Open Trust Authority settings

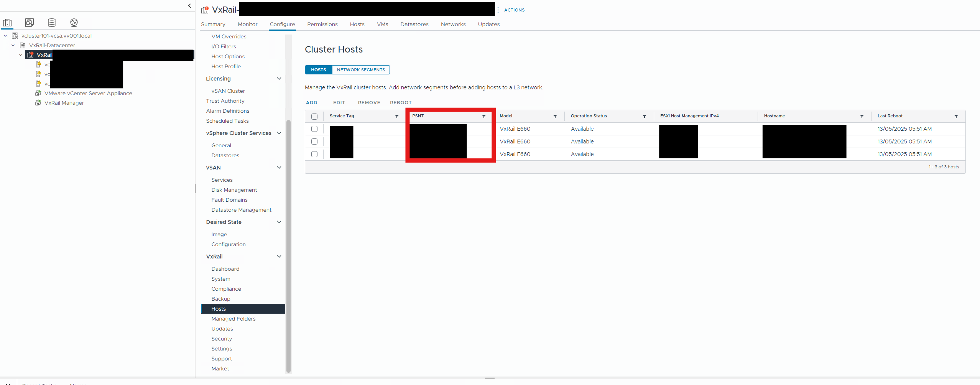(225, 101)
